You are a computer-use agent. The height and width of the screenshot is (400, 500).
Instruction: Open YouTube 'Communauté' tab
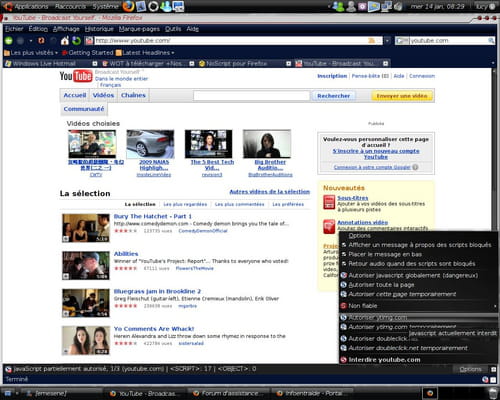(84, 109)
